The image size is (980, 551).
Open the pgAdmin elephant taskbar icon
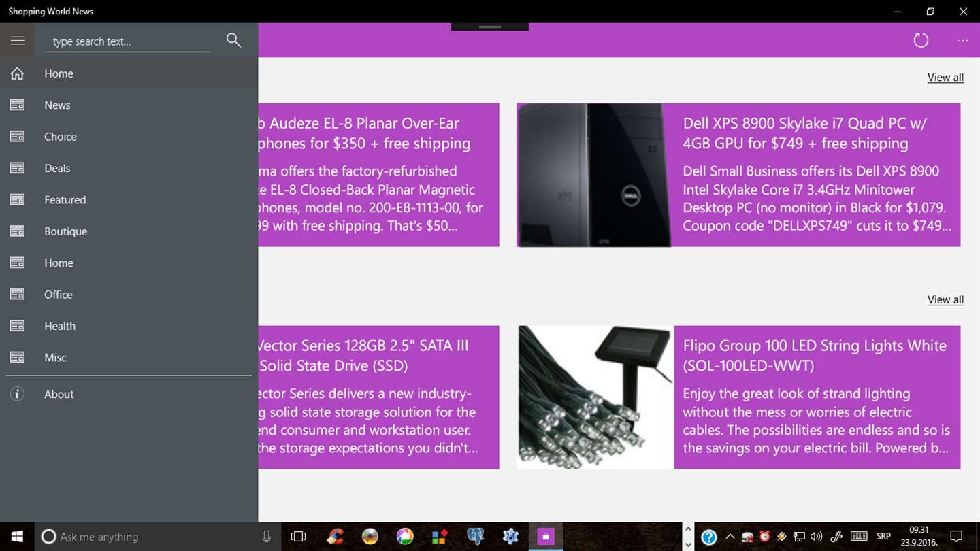475,537
